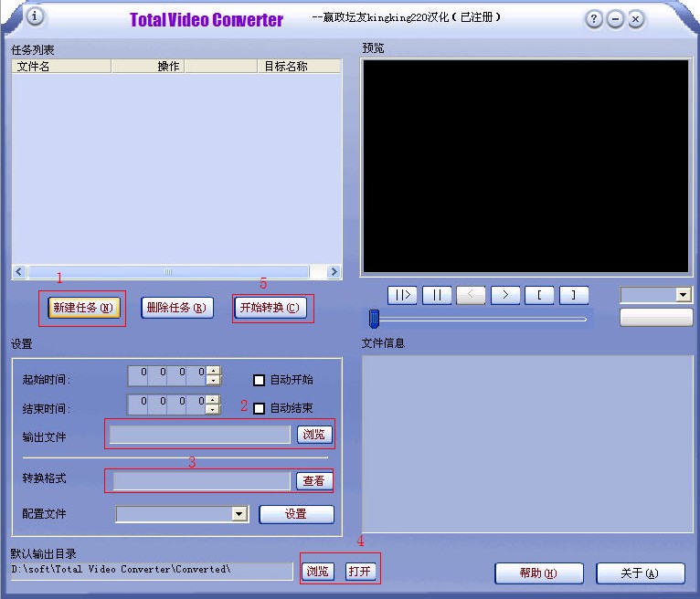Image resolution: width=700 pixels, height=599 pixels.
Task: Click the task list horizontal scrollbar thumb
Action: (x=168, y=271)
